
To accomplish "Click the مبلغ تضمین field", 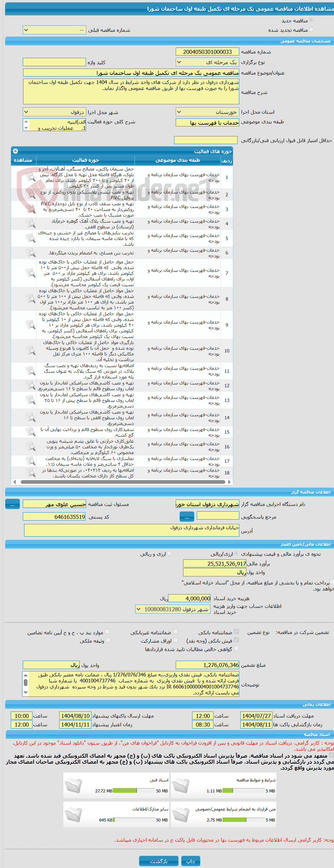I will coord(207,665).
